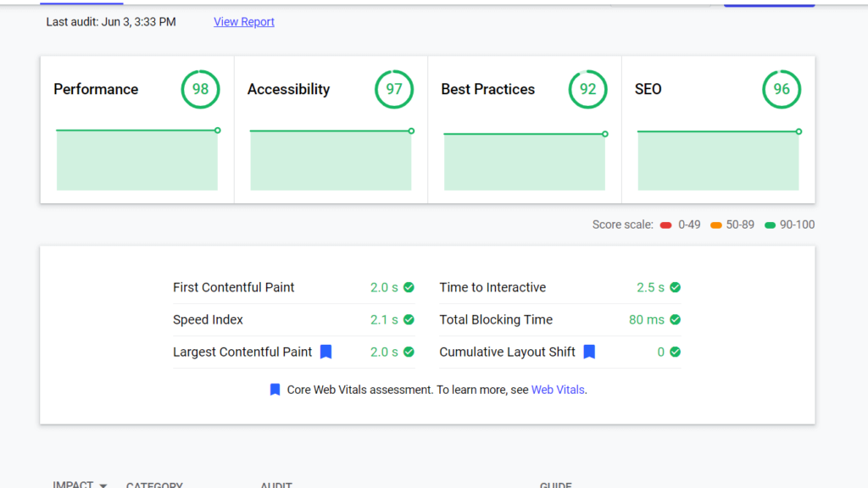Screen dimensions: 868x488
Task: Click the AUDIT column header
Action: [276, 485]
